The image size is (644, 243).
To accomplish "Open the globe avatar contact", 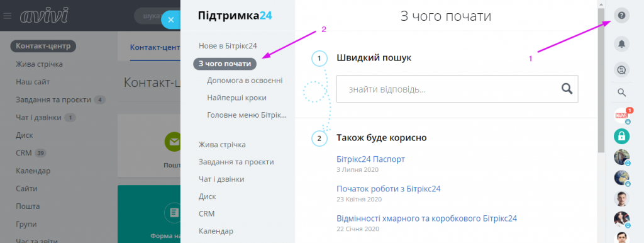I will [621, 178].
